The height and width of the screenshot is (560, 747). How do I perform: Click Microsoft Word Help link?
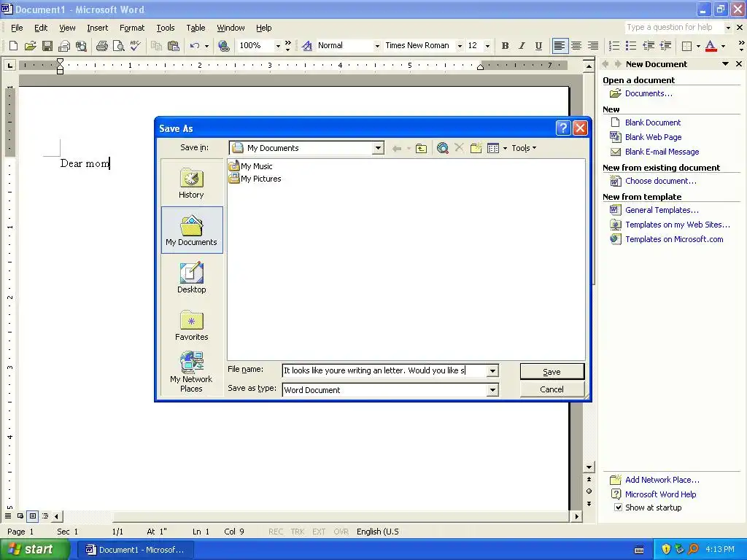point(660,494)
